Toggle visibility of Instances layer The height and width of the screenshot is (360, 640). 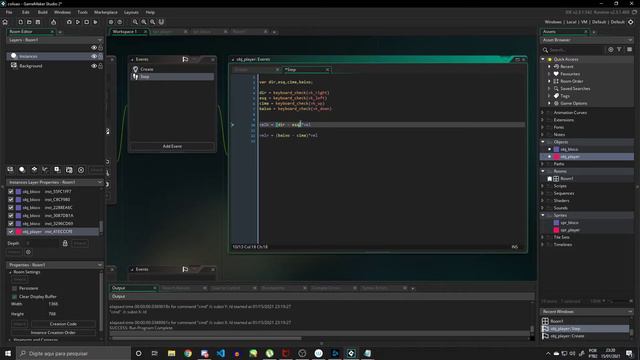pyautogui.click(x=94, y=56)
